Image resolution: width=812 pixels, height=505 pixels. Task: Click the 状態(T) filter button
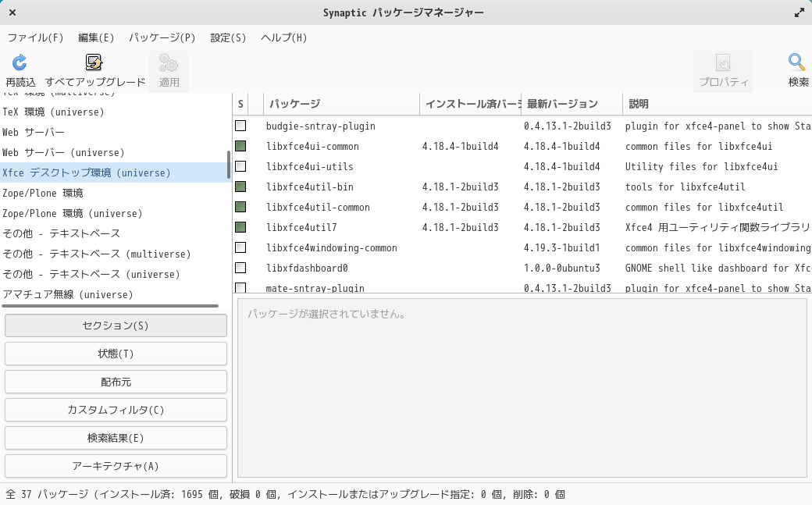click(x=116, y=354)
